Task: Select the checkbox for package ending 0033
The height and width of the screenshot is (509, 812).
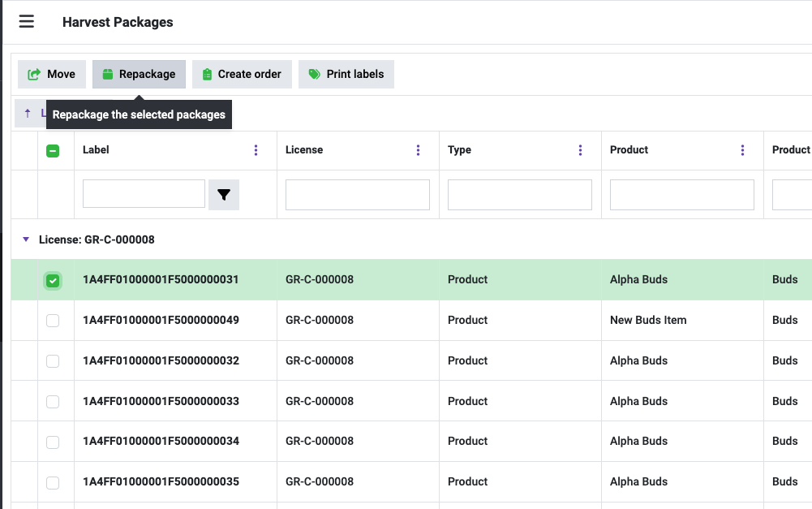Action: point(53,402)
